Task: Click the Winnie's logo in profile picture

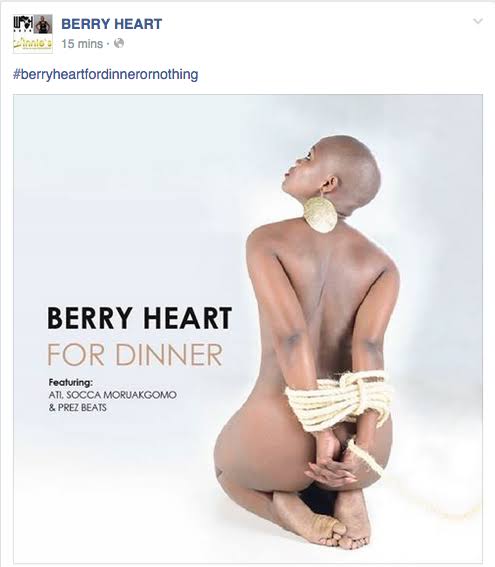Action: coord(33,44)
